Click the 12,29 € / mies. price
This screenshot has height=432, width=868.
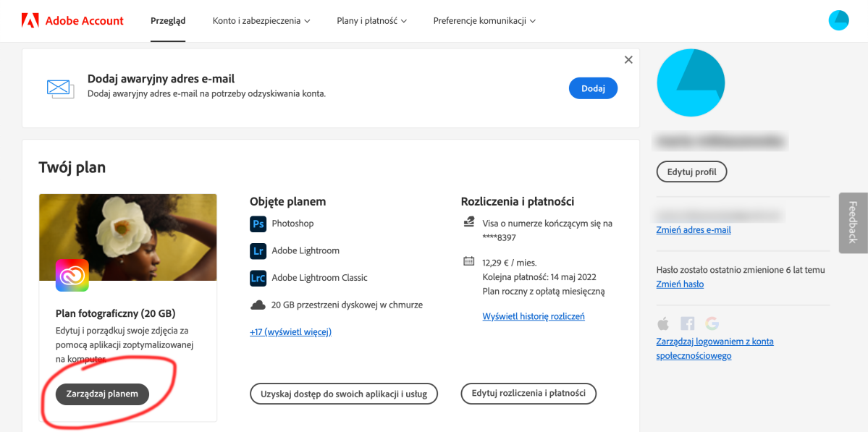click(x=509, y=262)
